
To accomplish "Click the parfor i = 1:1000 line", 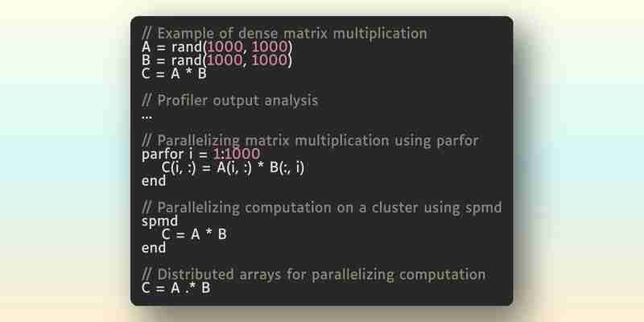I will tap(200, 155).
